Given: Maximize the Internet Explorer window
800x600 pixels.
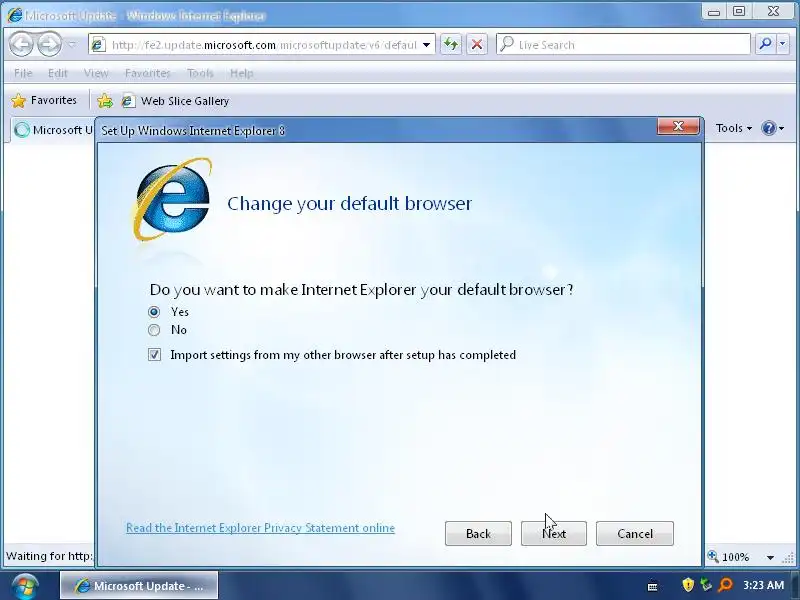Looking at the screenshot, I should (x=739, y=12).
